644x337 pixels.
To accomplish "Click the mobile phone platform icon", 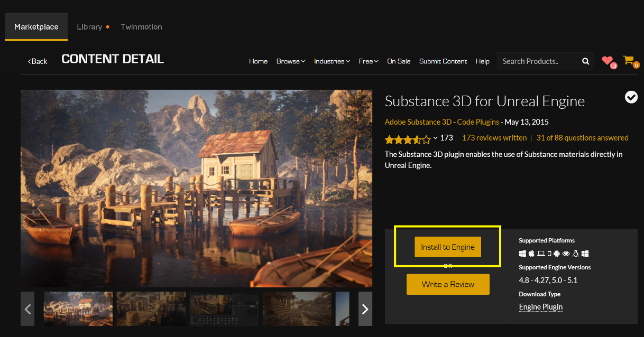I will point(549,254).
